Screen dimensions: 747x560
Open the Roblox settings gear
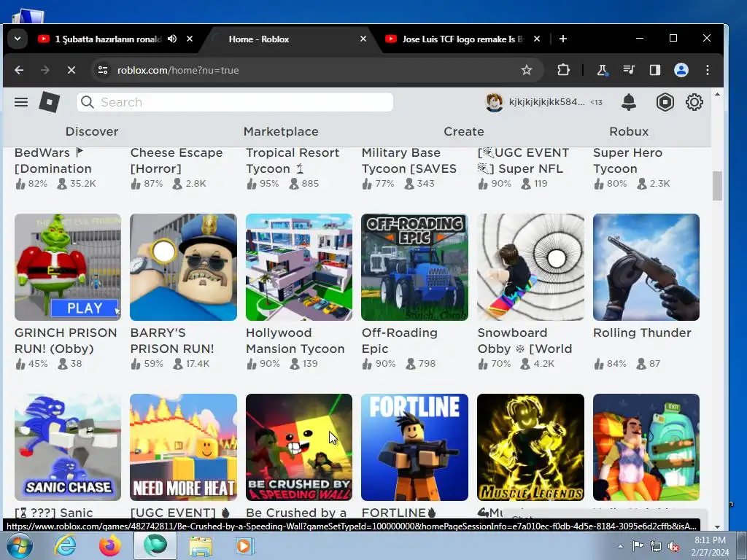coord(694,102)
